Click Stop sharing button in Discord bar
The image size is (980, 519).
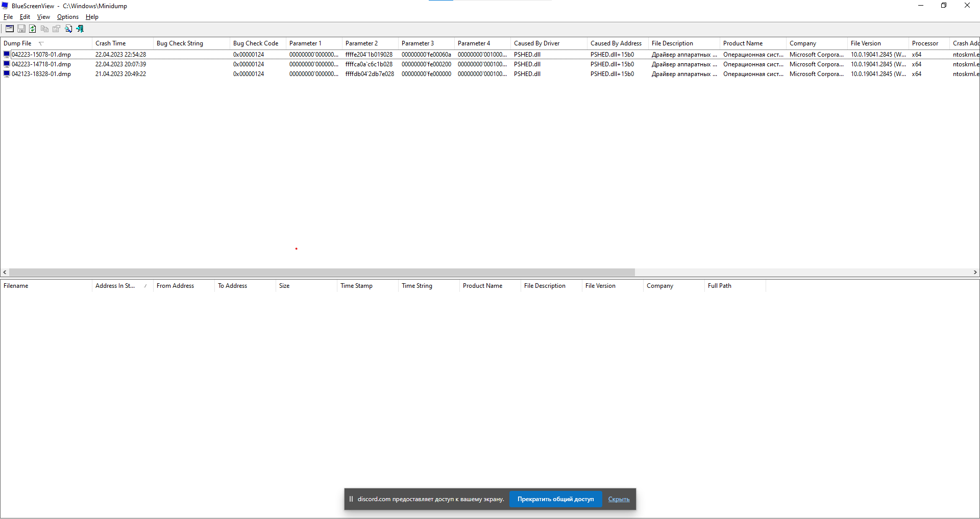coord(555,499)
